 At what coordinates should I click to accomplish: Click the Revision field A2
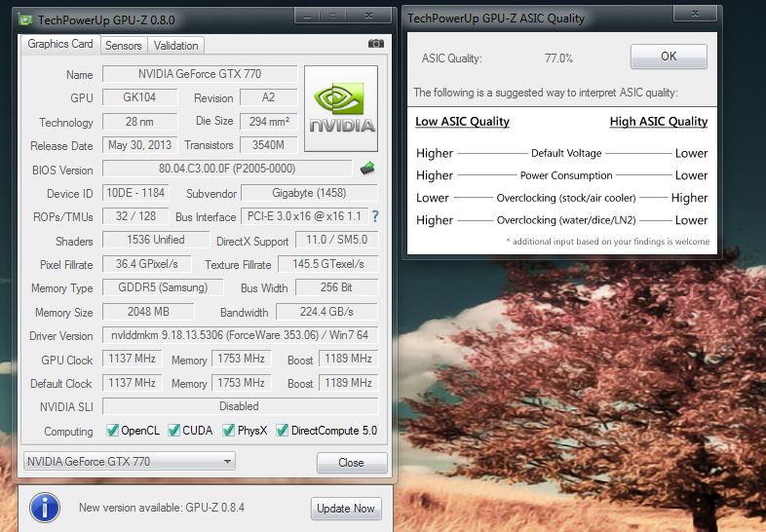pyautogui.click(x=268, y=97)
